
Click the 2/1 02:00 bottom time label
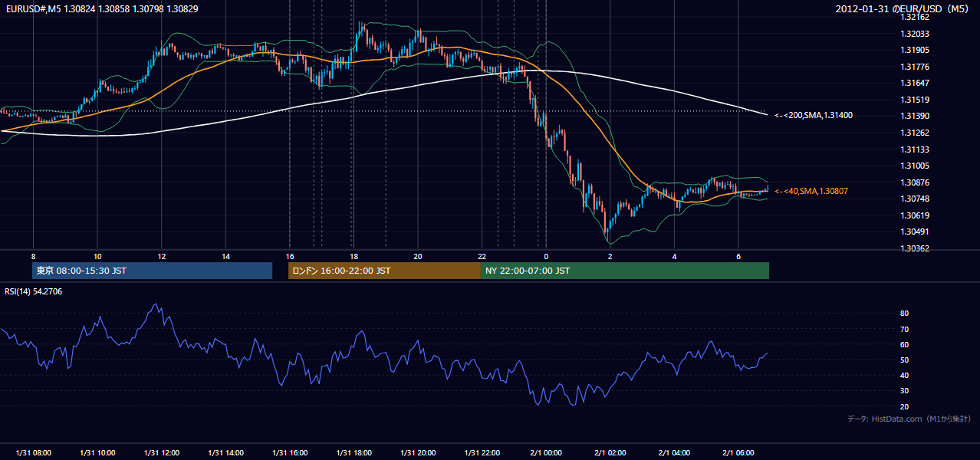(x=610, y=453)
